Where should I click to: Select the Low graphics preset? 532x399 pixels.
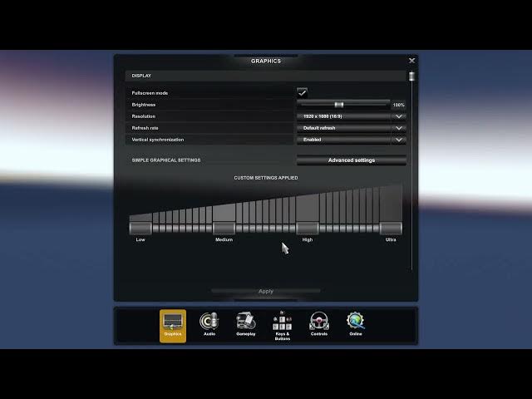pos(140,229)
